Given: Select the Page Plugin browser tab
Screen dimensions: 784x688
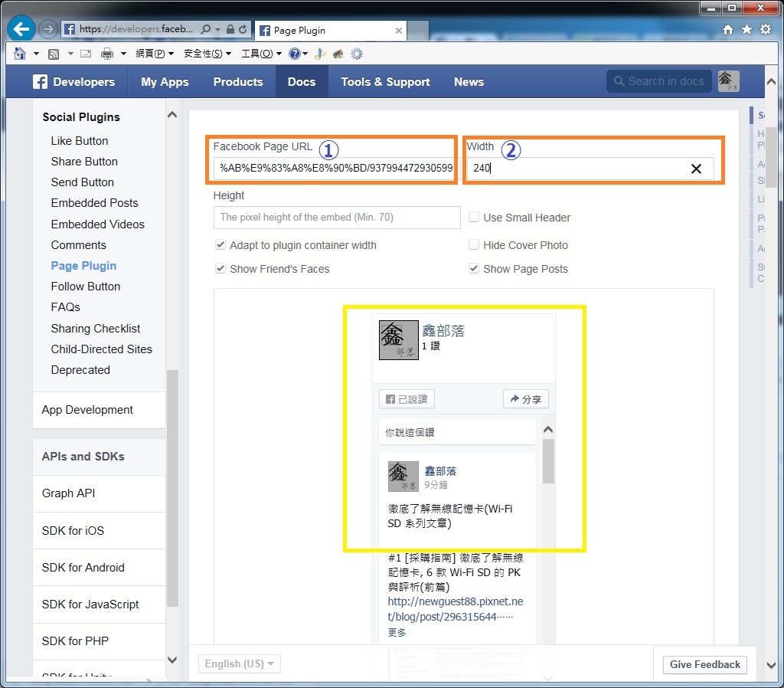Looking at the screenshot, I should pos(331,31).
